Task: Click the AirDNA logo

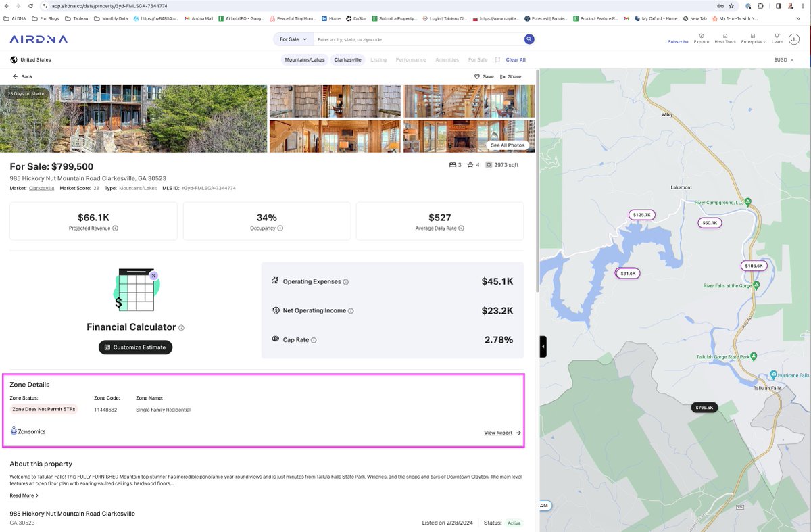Action: (x=39, y=39)
